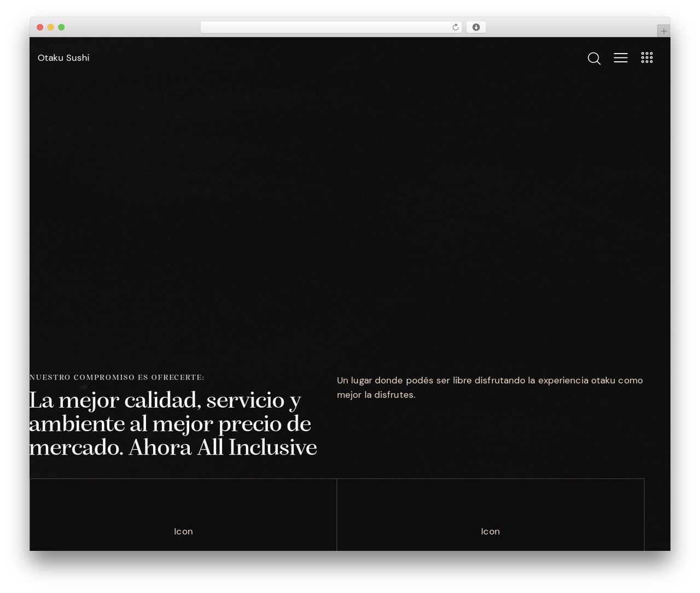Close the browser window with red button

click(x=40, y=27)
